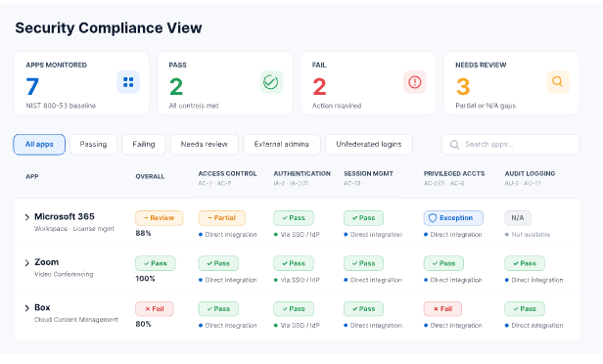Viewport: 603px width, 364px height.
Task: Click the Microsoft 365 app name
Action: (65, 217)
